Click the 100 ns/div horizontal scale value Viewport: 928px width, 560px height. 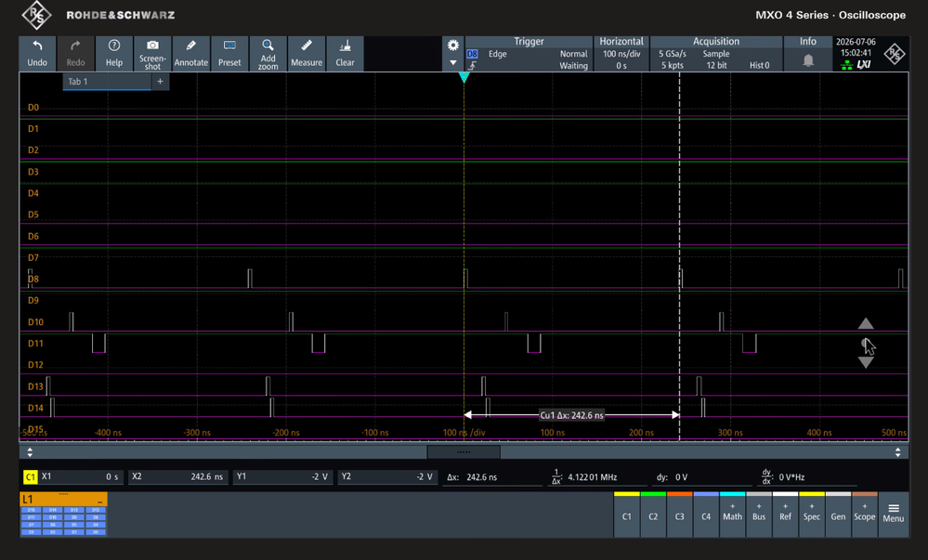click(x=621, y=54)
